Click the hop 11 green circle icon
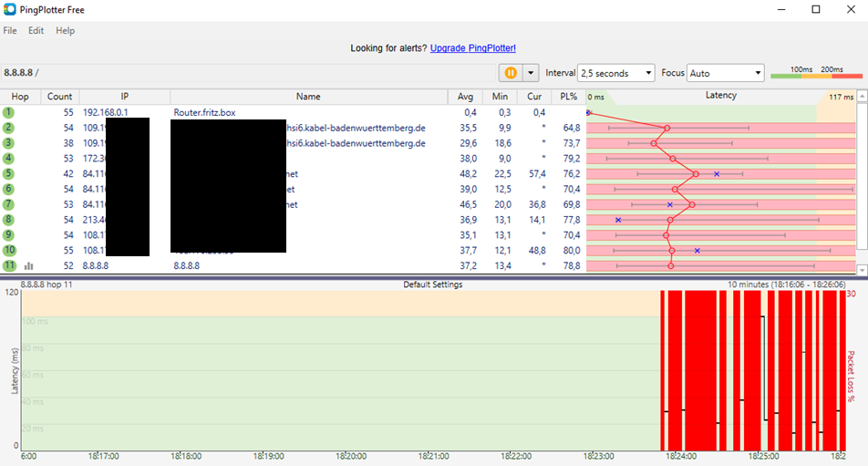This screenshot has height=466, width=868. pos(9,265)
